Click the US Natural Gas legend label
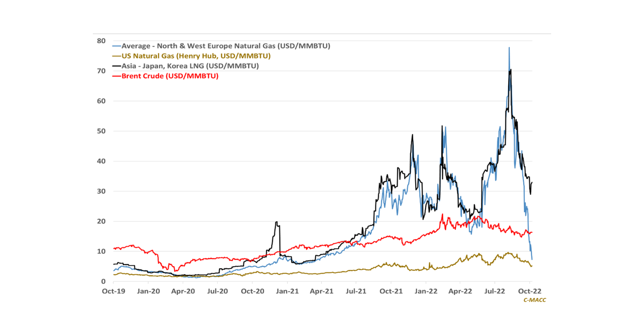Image resolution: width=644 pixels, height=336 pixels. [x=196, y=56]
